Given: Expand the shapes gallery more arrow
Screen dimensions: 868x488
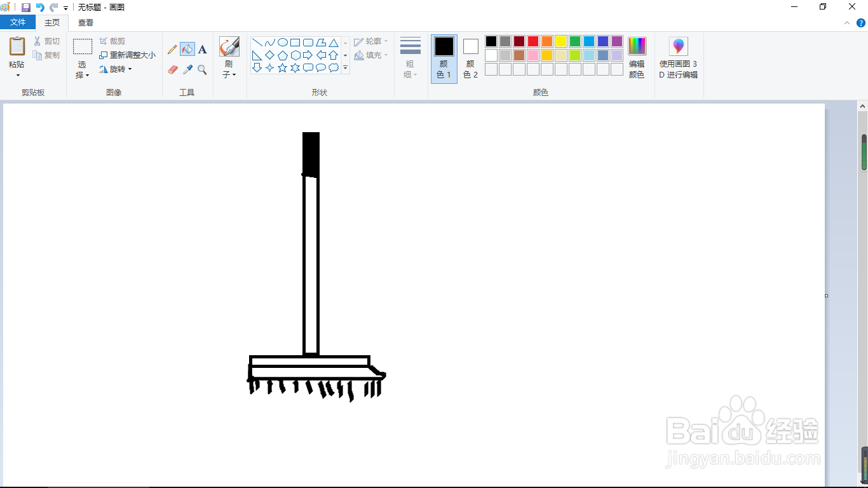Looking at the screenshot, I should [x=346, y=67].
